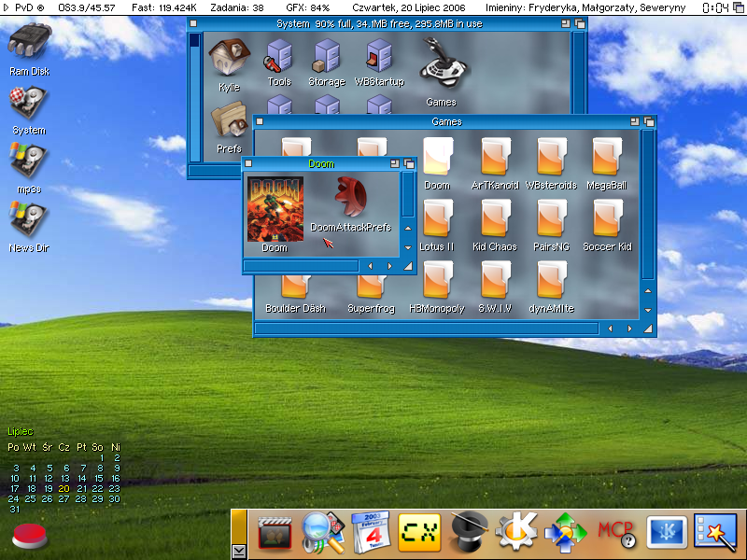Launch the four-arrows dock icon
This screenshot has height=560, width=747.
tap(566, 533)
